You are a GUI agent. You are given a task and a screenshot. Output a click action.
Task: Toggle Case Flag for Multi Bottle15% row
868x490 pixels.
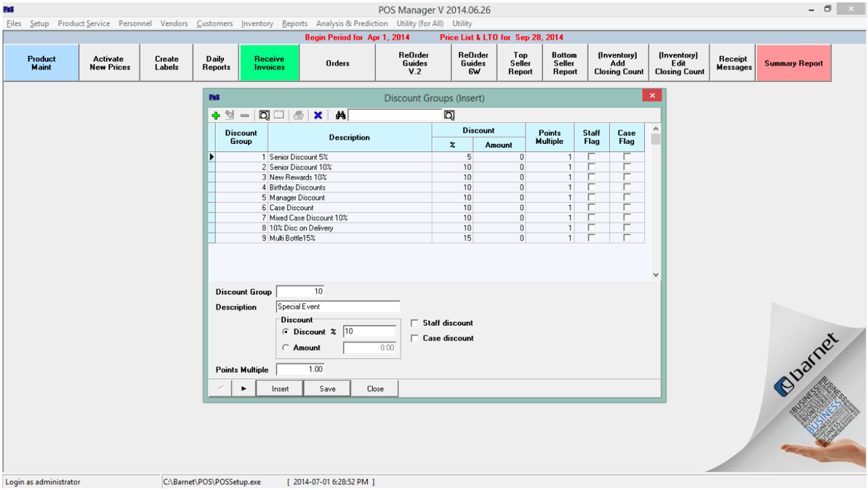tap(627, 238)
